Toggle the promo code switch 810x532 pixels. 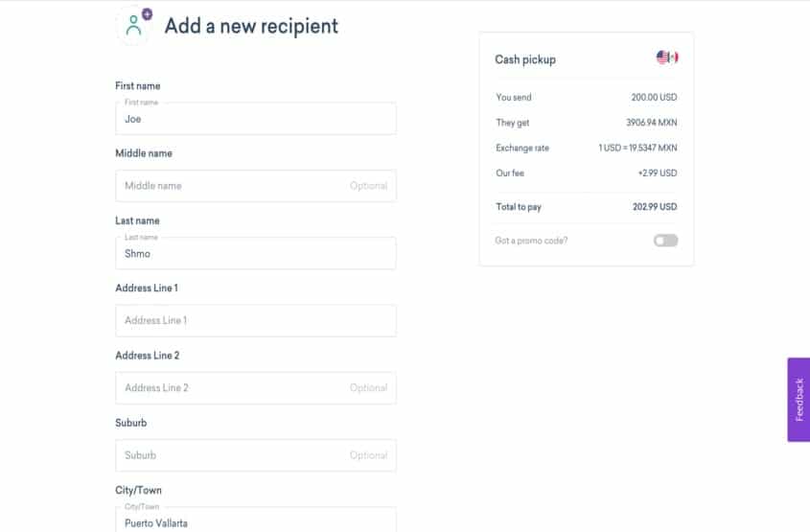tap(665, 241)
